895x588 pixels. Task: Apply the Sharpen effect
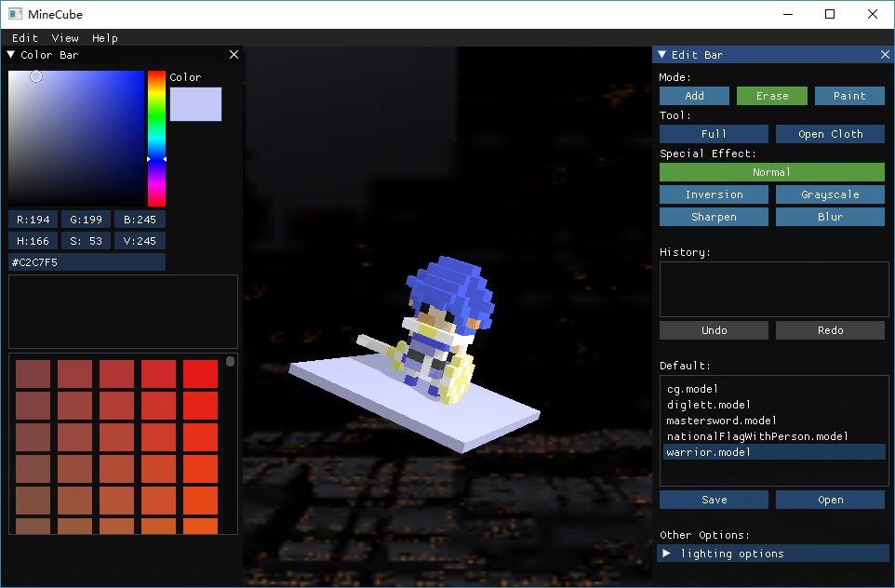[714, 217]
